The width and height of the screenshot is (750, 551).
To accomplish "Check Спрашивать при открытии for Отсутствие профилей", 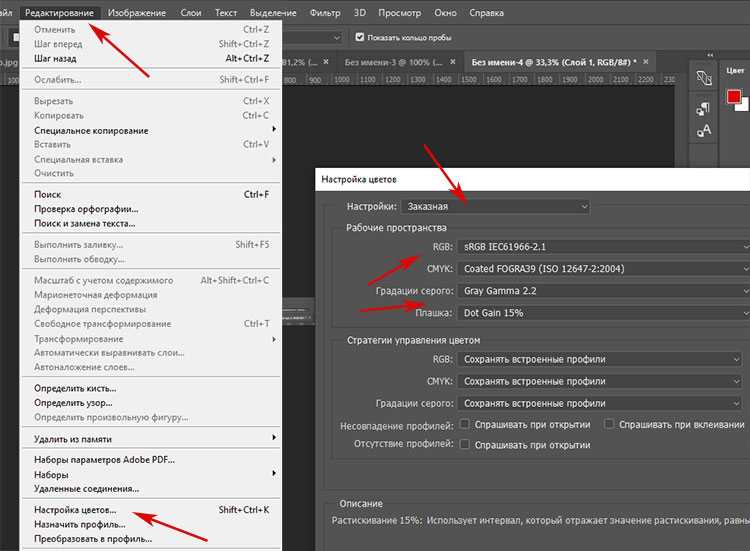I will (464, 444).
